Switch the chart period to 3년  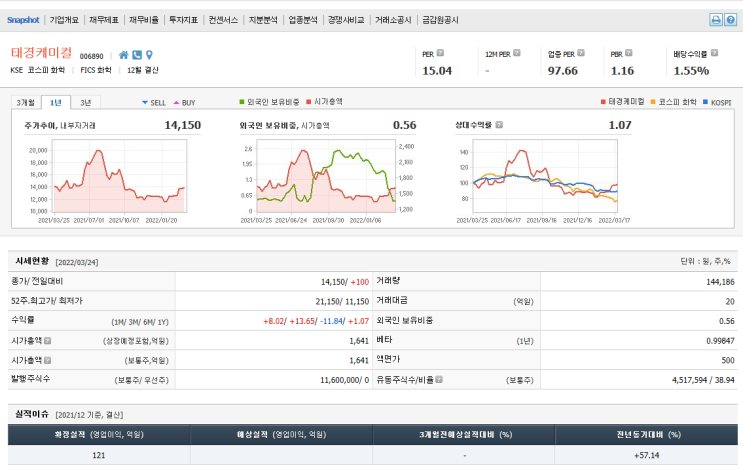(85, 102)
